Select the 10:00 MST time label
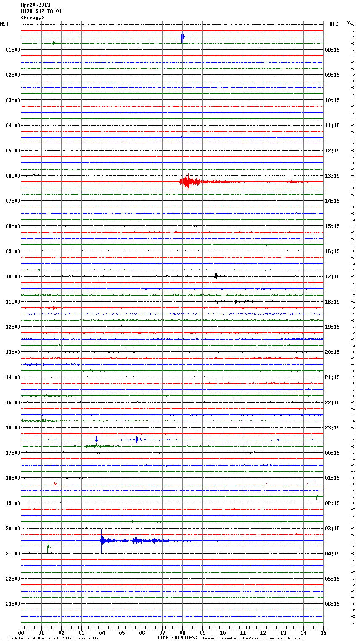 13,277
